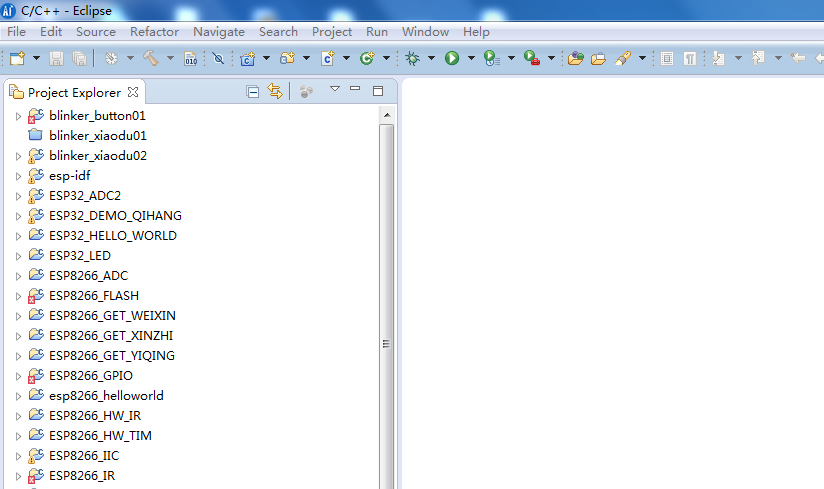Expand the ESP8266_GPIO project

coord(18,376)
